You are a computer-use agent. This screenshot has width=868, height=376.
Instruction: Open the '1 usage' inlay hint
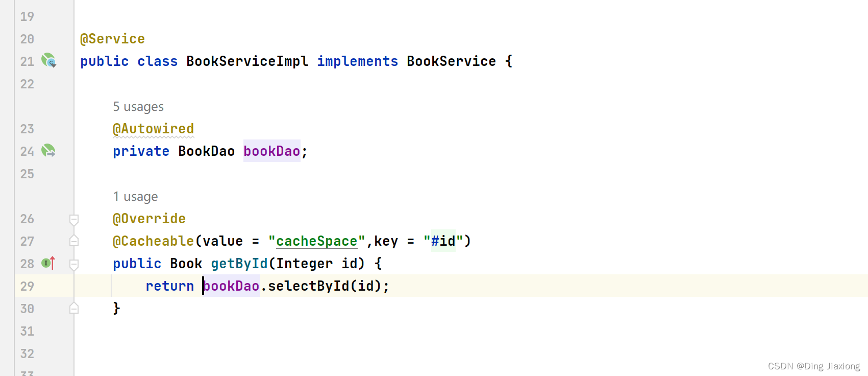click(x=135, y=197)
